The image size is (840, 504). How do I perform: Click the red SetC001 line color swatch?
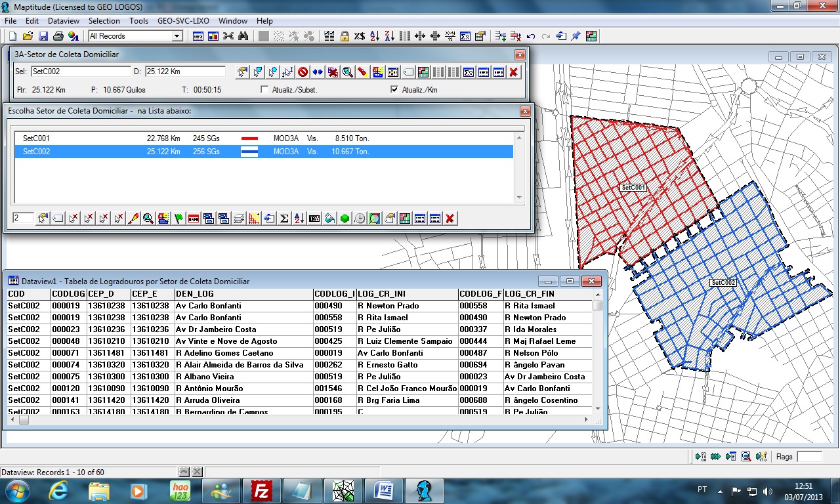click(x=249, y=138)
